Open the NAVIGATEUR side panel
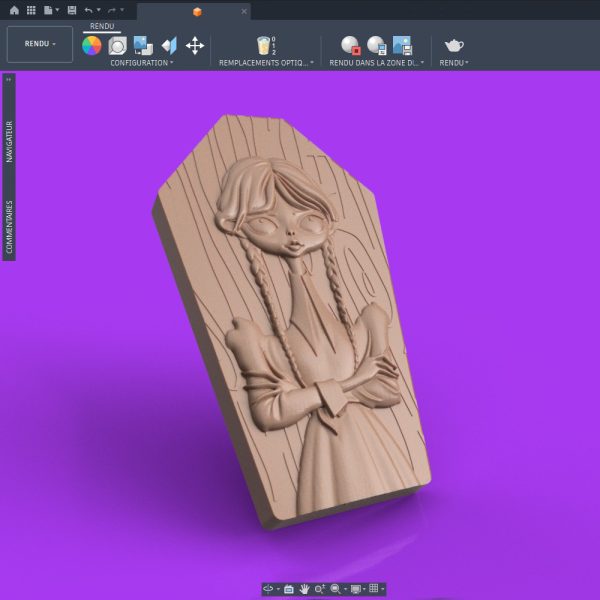Screen dimensions: 600x600 click(x=9, y=142)
